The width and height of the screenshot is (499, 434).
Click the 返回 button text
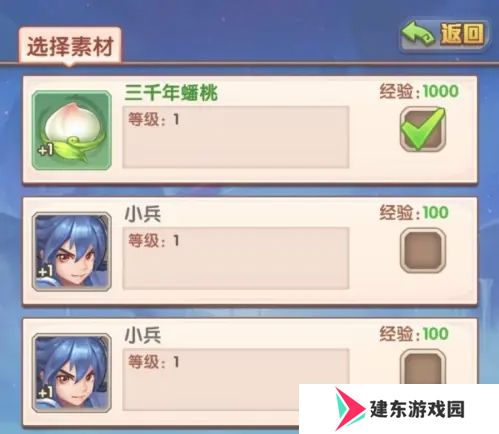462,34
